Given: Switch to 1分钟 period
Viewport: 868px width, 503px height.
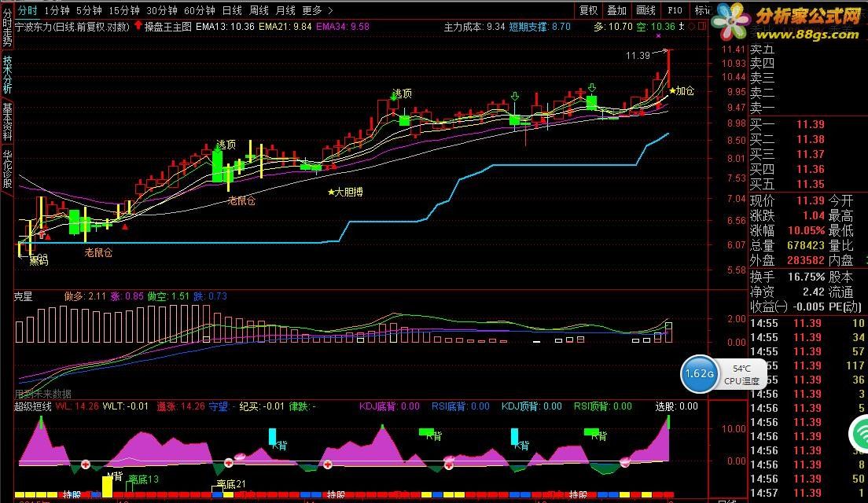Looking at the screenshot, I should tap(57, 10).
